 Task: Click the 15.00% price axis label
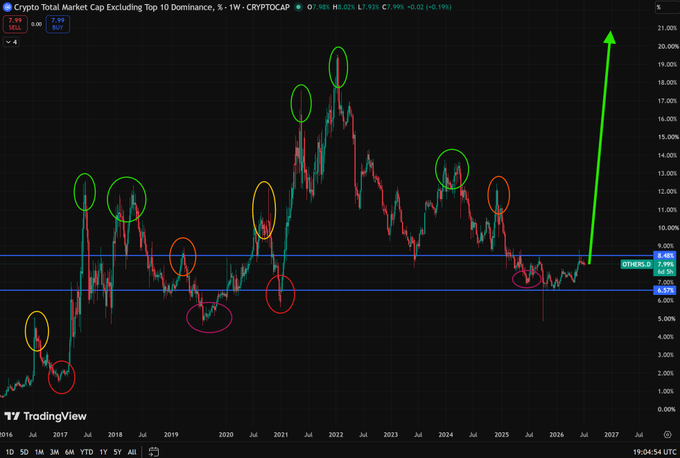click(x=668, y=137)
